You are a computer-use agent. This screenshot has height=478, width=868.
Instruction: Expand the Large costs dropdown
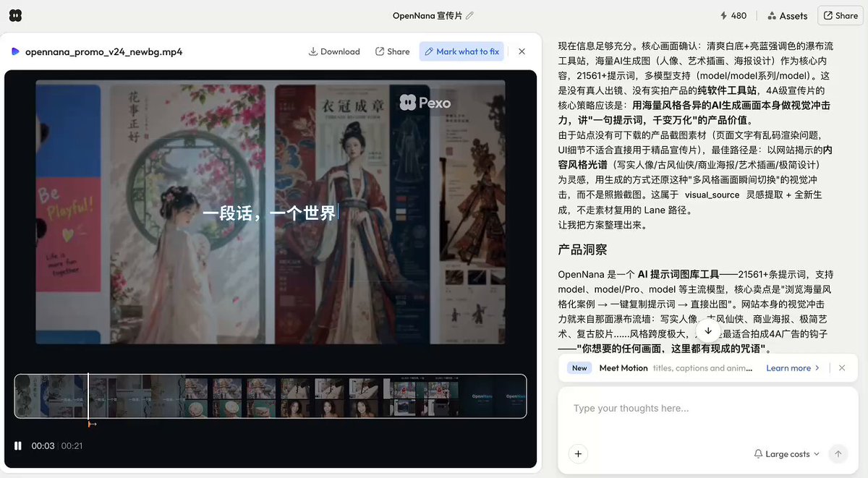[786, 454]
